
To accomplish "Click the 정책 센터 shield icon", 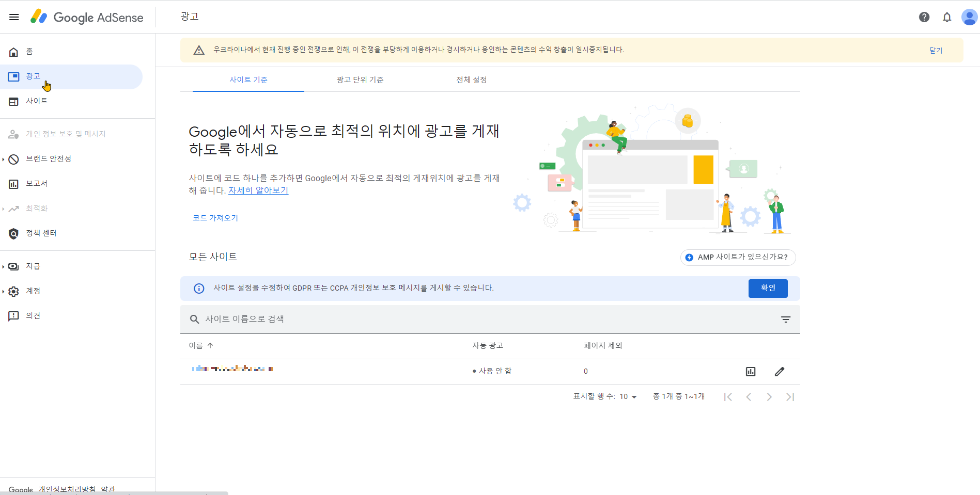I will [x=14, y=233].
